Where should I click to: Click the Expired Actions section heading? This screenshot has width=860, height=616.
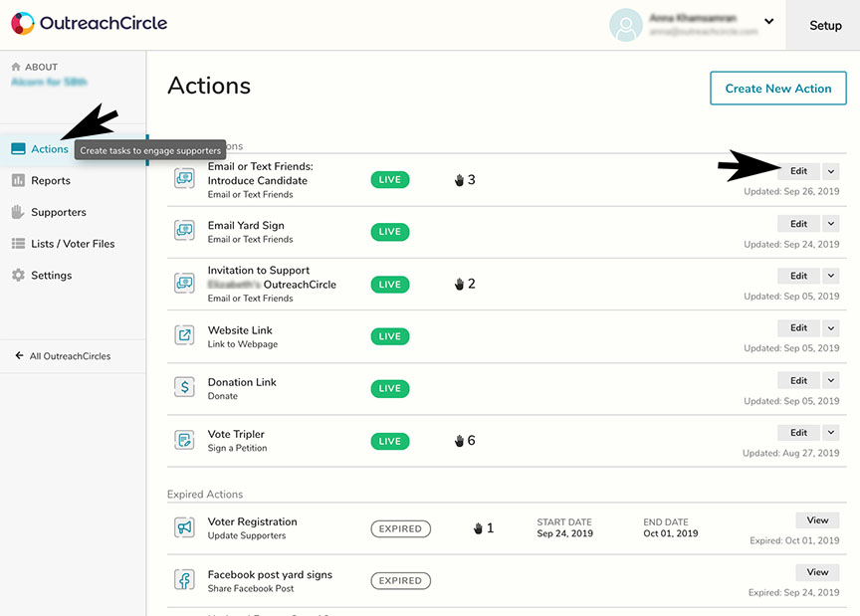tap(205, 495)
